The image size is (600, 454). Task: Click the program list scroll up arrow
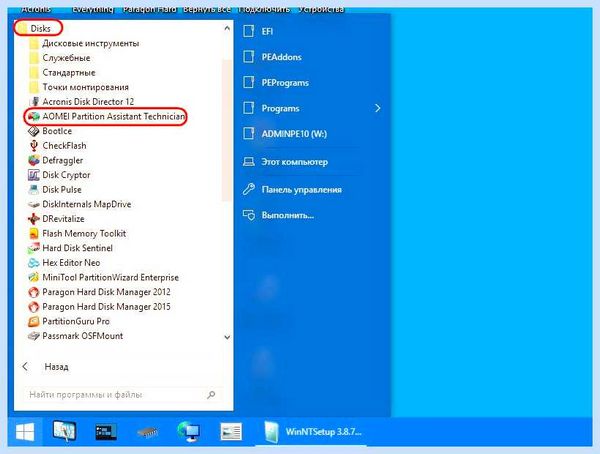point(227,28)
